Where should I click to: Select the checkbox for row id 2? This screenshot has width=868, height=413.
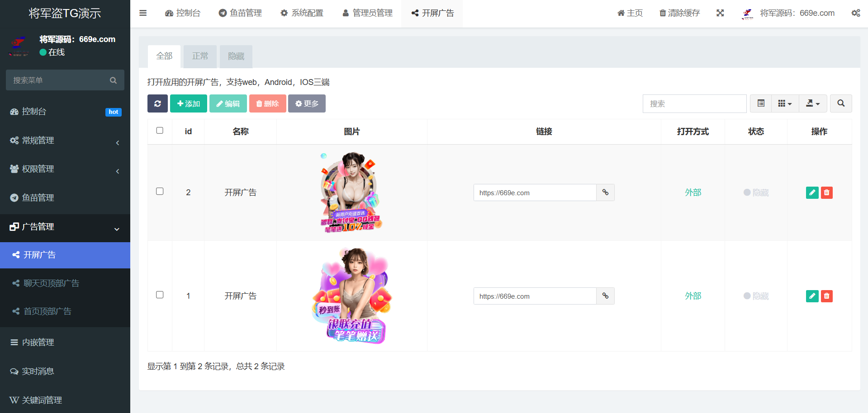(x=160, y=192)
